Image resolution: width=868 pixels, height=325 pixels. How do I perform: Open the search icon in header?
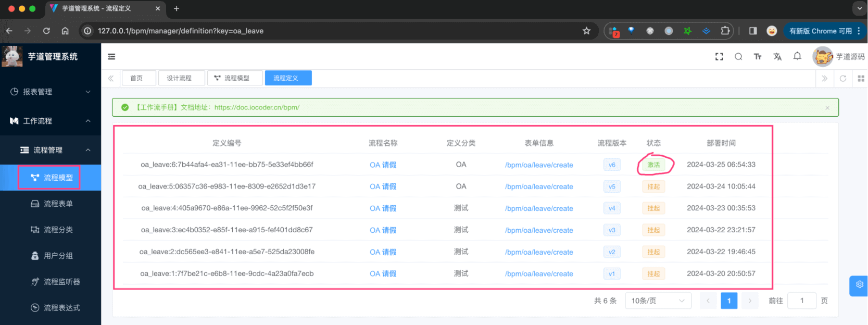738,57
